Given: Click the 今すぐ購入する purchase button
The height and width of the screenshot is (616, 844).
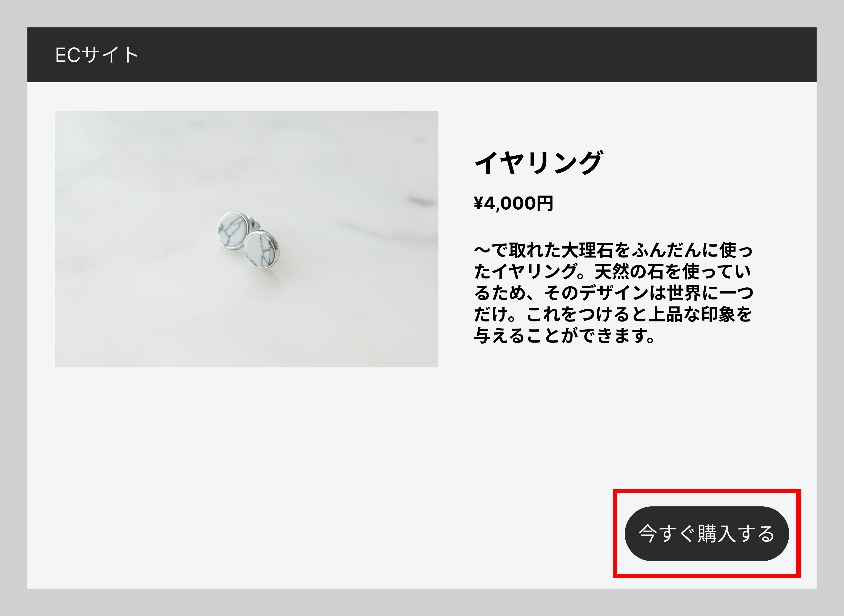Looking at the screenshot, I should (x=706, y=534).
